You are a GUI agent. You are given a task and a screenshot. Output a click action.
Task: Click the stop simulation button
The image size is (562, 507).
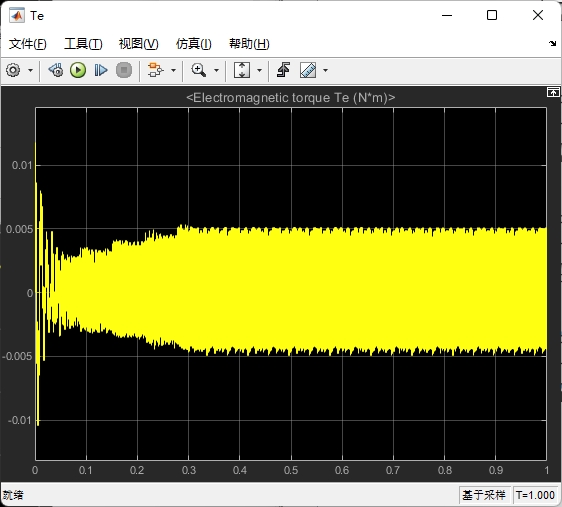tap(124, 70)
